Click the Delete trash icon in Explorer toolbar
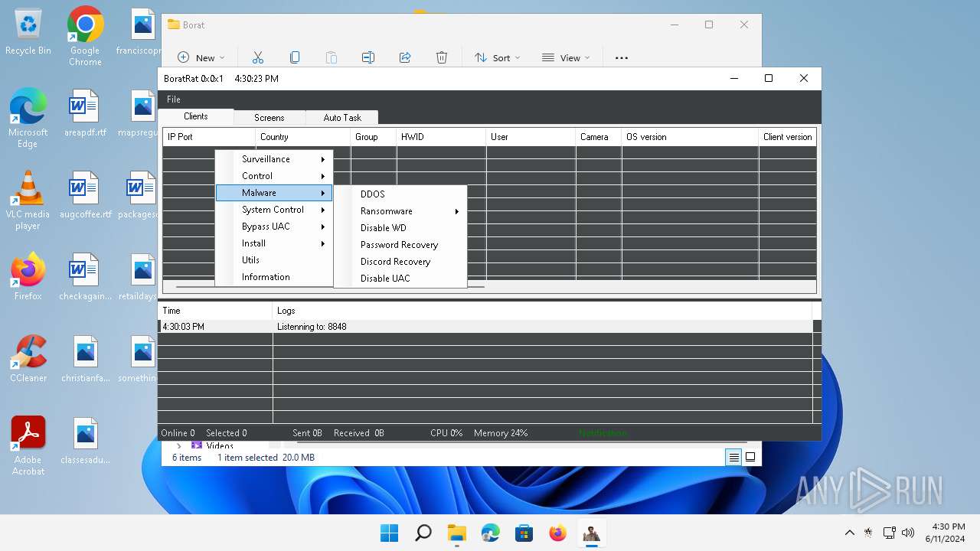Screen dimensions: 980x551 pos(442,57)
